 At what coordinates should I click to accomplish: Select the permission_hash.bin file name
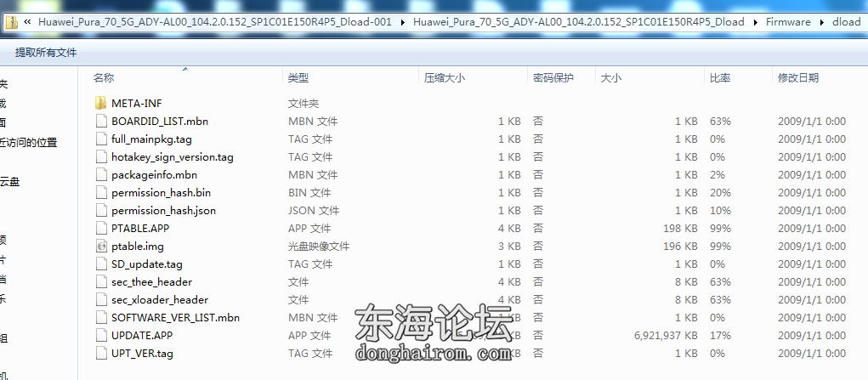pos(161,193)
